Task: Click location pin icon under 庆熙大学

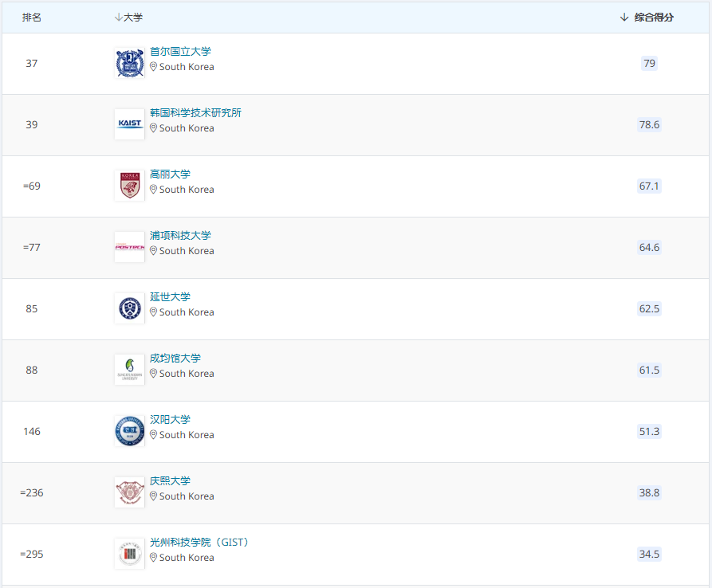Action: 153,496
